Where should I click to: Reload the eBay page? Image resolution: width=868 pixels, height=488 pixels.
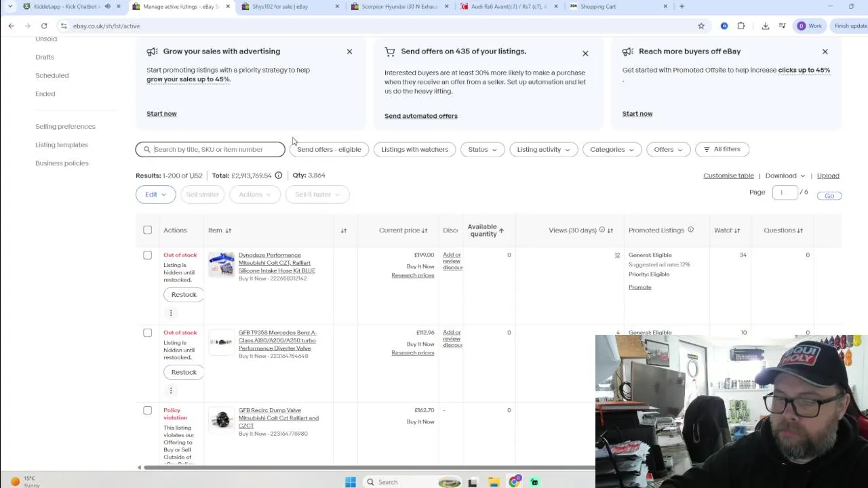point(44,26)
